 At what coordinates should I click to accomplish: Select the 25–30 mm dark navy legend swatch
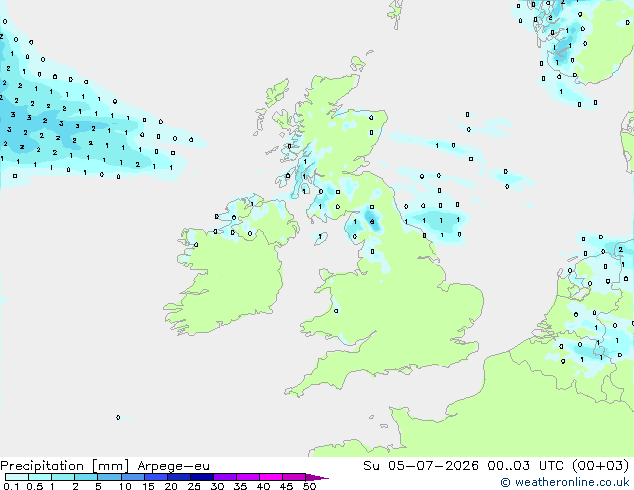coord(202,477)
